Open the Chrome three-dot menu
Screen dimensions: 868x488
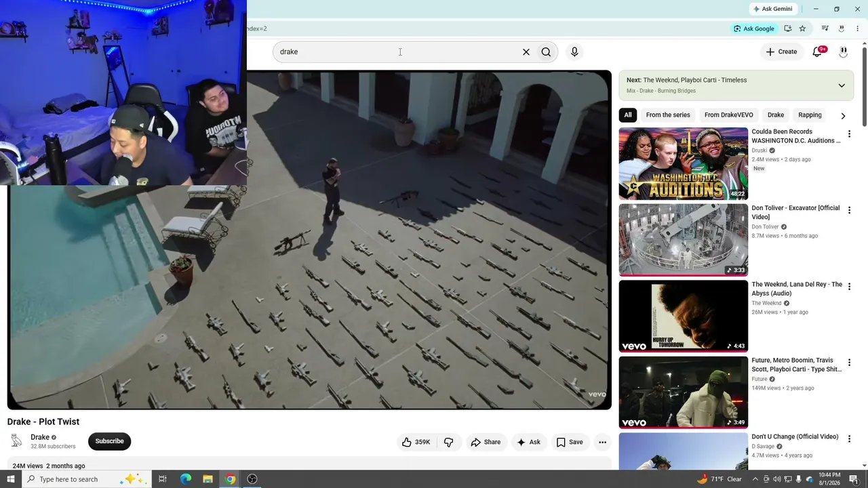click(x=858, y=28)
